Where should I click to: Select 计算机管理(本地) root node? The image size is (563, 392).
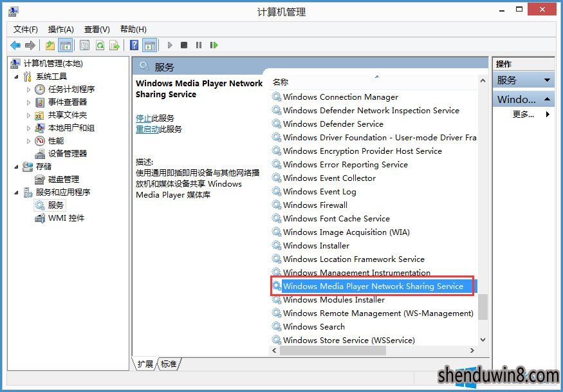coord(53,64)
